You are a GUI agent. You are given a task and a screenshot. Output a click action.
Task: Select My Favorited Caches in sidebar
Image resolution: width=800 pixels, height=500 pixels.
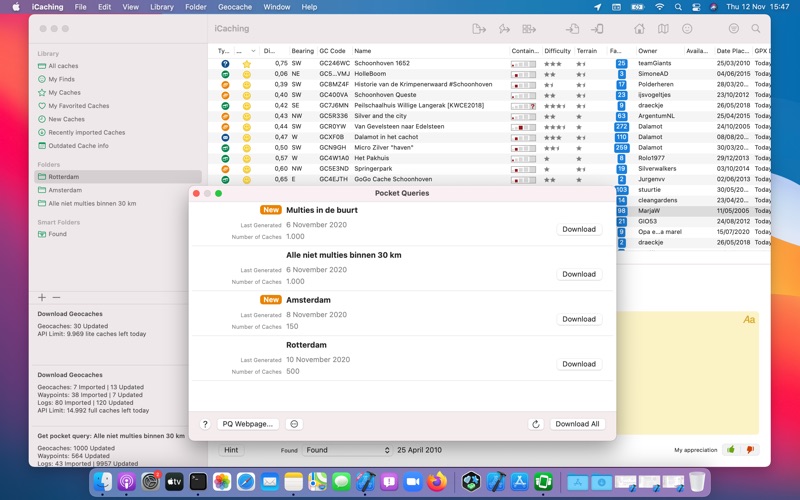(79, 106)
